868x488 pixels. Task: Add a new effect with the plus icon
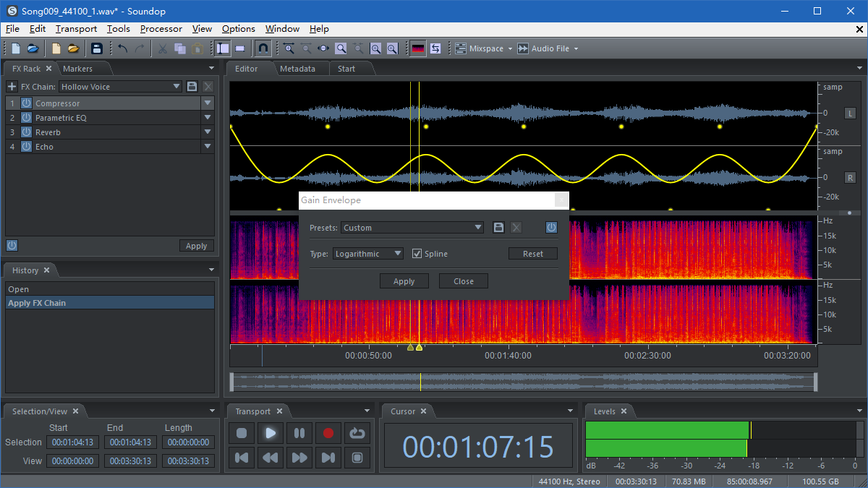(12, 86)
